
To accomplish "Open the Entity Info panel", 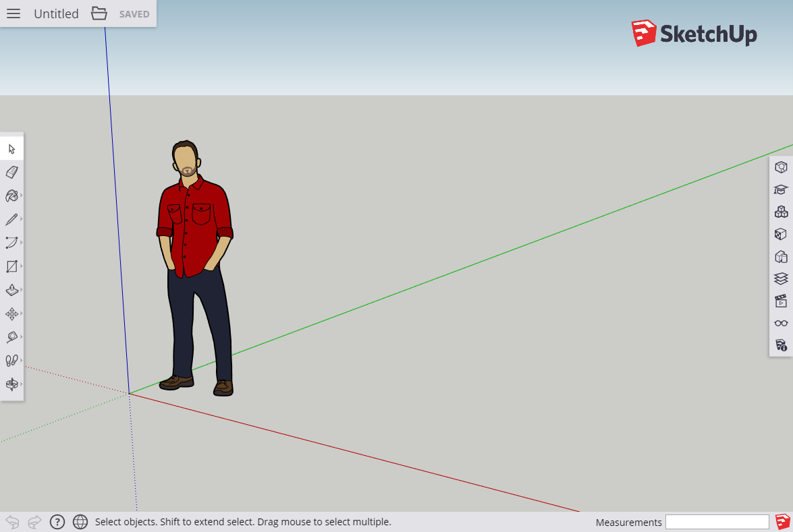I will coord(781,167).
